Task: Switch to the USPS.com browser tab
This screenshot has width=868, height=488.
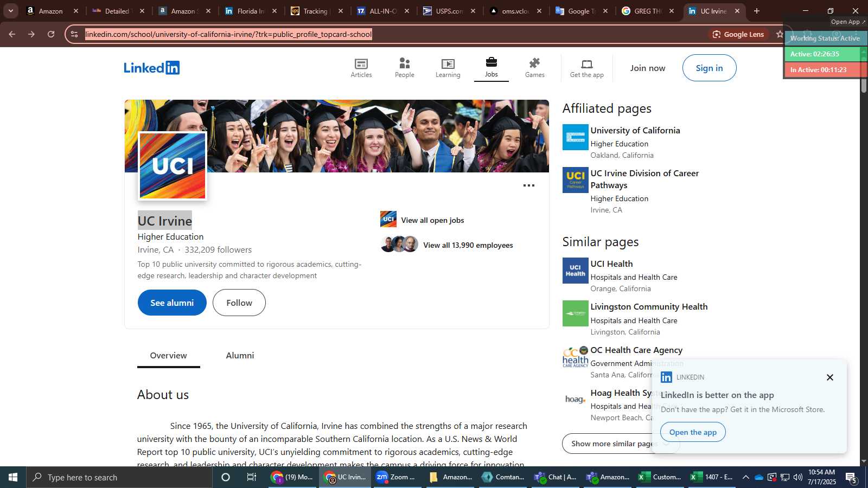Action: coord(449,11)
